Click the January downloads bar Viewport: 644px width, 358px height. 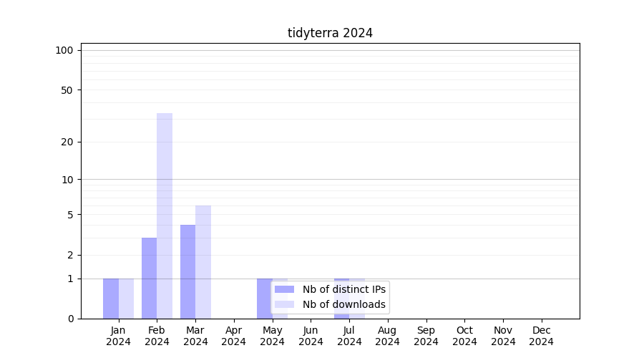(x=126, y=299)
